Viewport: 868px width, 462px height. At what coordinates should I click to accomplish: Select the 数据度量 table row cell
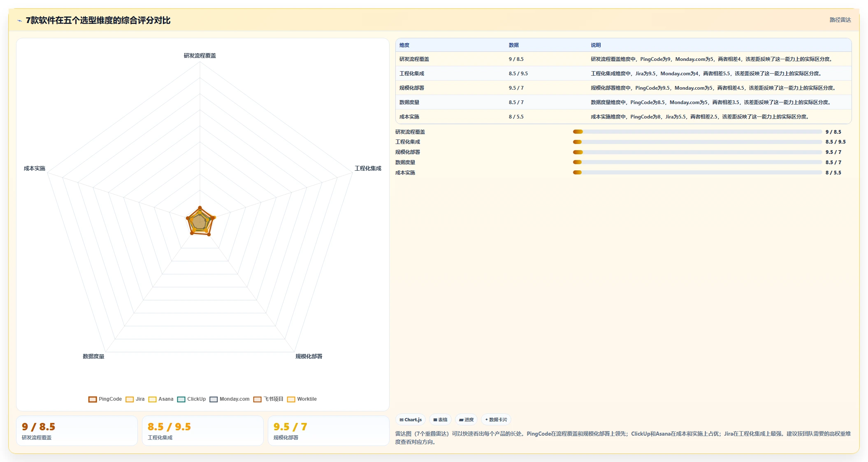click(x=409, y=102)
